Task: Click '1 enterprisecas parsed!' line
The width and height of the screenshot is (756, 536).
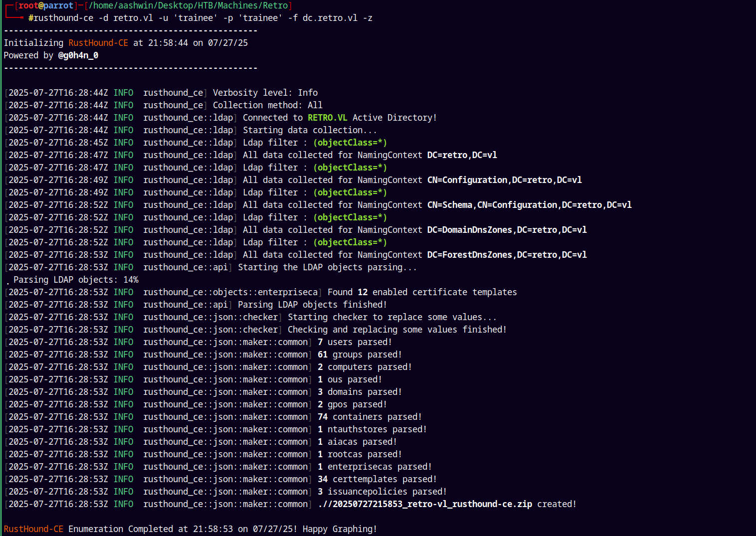Action: coord(375,467)
